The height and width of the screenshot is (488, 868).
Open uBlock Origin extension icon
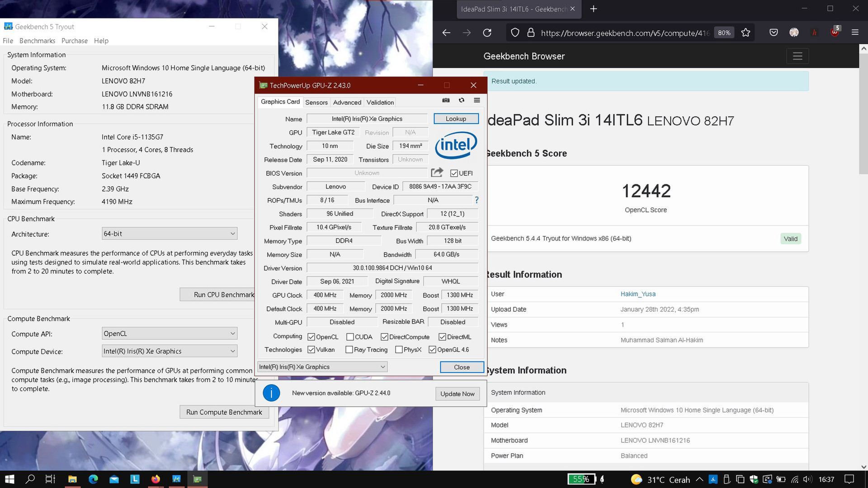(835, 32)
